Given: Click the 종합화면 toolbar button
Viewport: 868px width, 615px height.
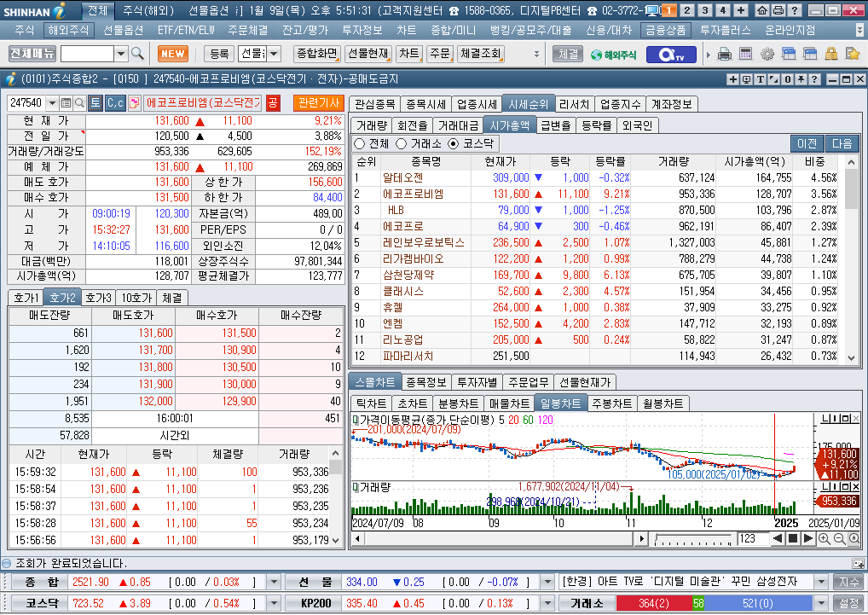Looking at the screenshot, I should pos(317,54).
